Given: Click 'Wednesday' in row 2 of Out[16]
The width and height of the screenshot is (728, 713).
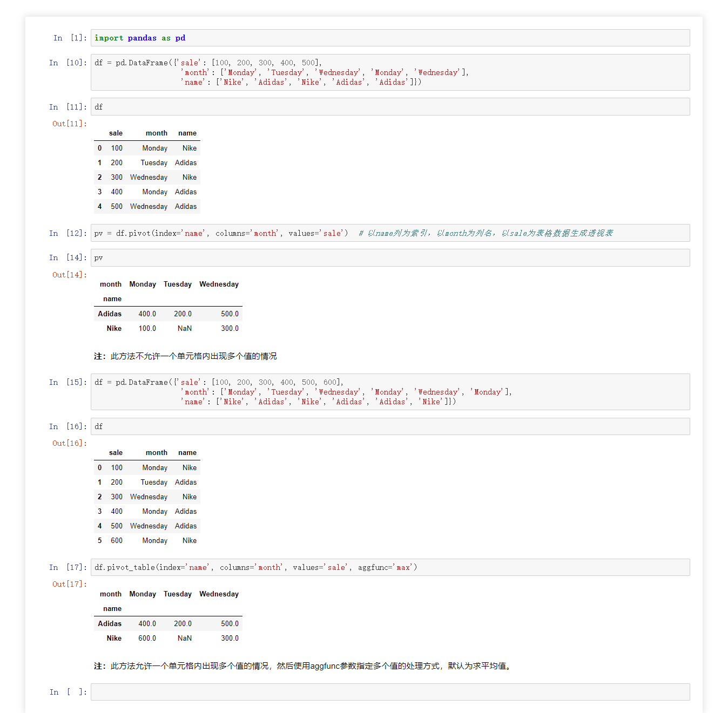Looking at the screenshot, I should pyautogui.click(x=149, y=497).
